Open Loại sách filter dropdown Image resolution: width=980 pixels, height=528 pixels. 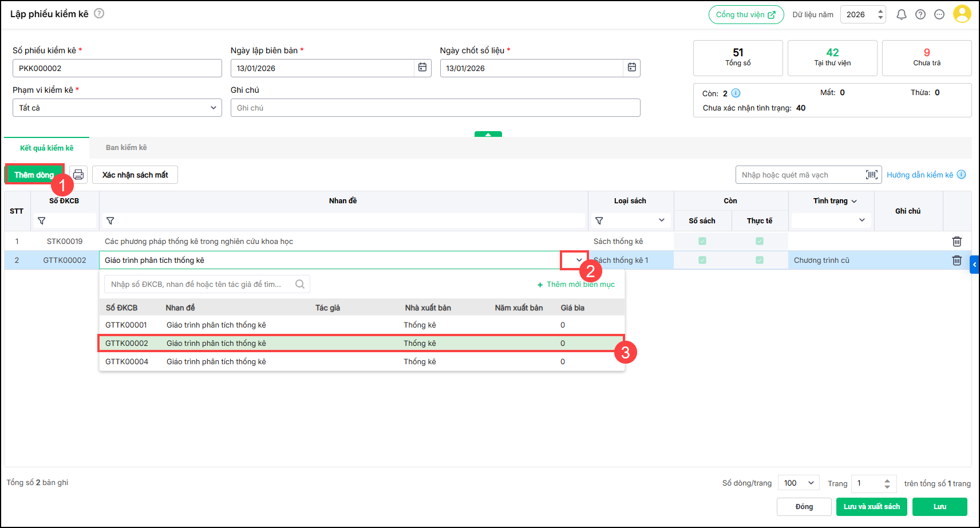pos(661,220)
